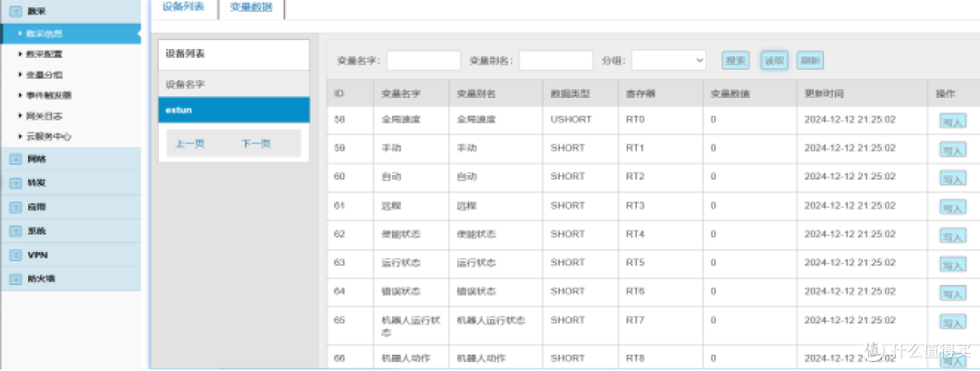
Task: Click 写入 for the 错误状态 row (ID 64)
Action: pos(953,293)
